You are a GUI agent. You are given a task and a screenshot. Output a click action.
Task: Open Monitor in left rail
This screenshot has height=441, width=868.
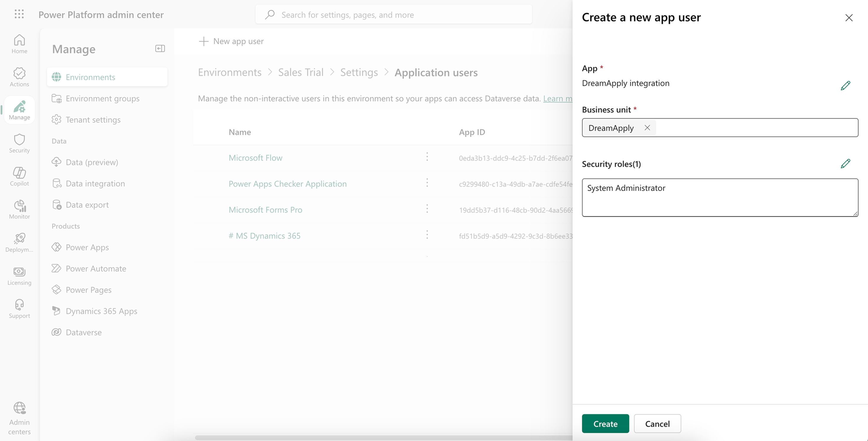[19, 209]
